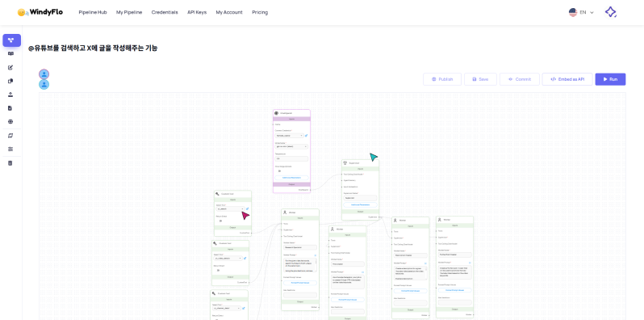Open the sliders settings icon in the sidebar
The image size is (644, 320).
10,149
